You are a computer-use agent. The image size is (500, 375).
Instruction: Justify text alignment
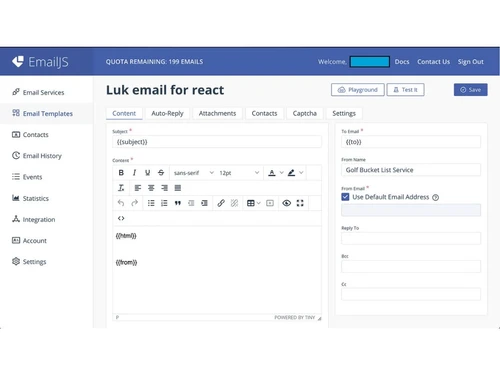coord(178,188)
